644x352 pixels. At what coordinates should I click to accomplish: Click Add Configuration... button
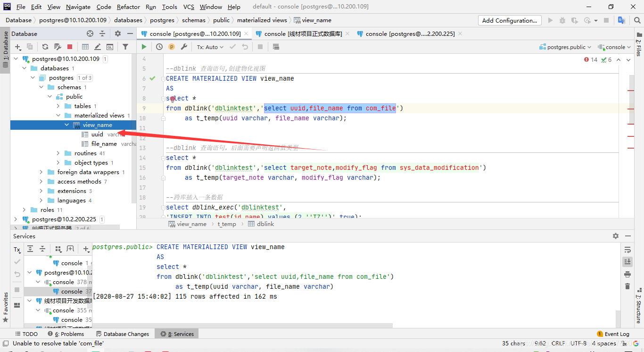tap(510, 20)
